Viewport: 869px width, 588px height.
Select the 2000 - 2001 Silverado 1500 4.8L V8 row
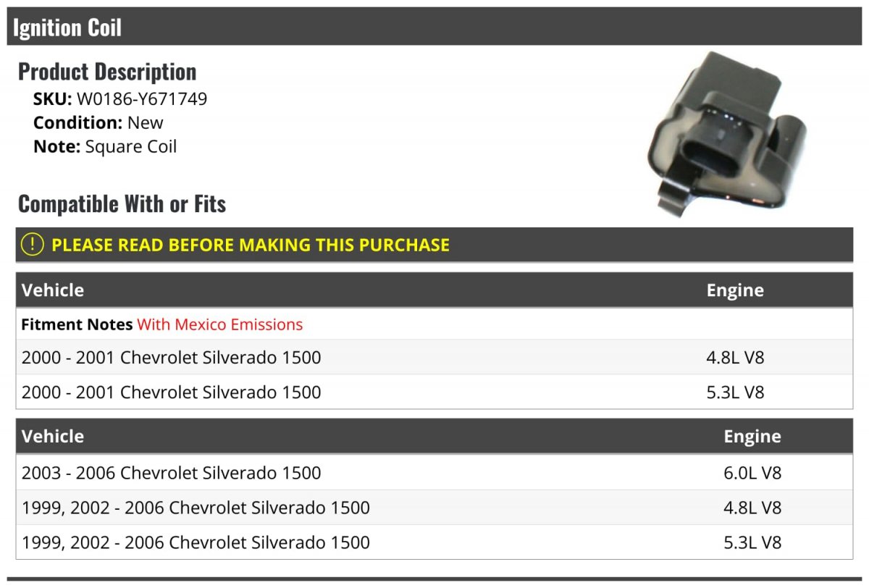(x=434, y=357)
